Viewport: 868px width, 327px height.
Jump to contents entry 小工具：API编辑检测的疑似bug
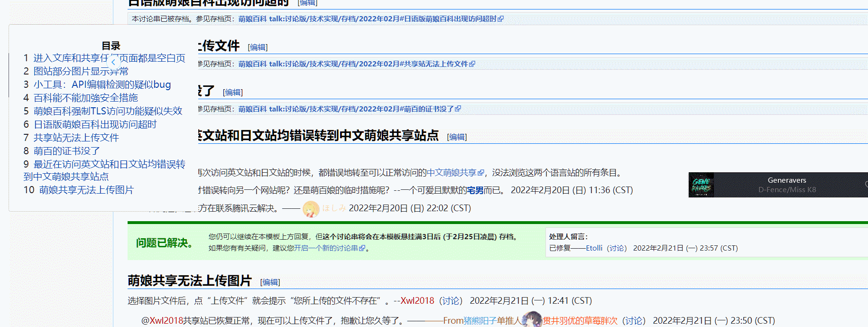point(102,84)
